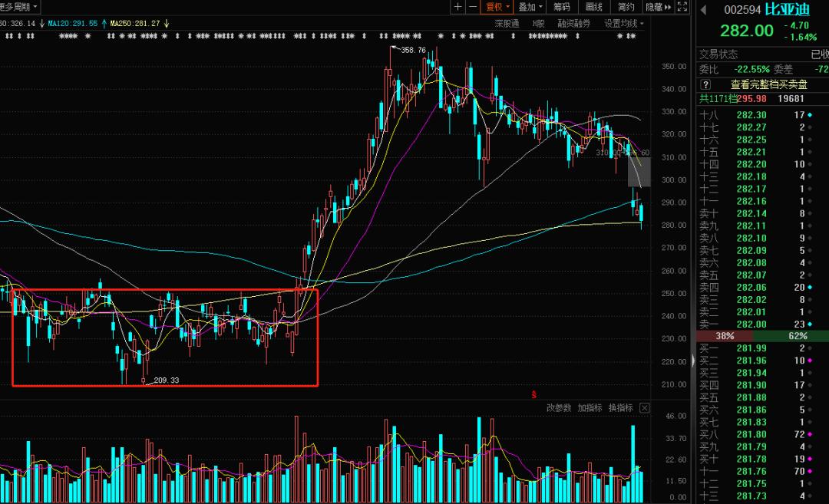Select the 画线 drawing tools tab
The image size is (829, 504).
pyautogui.click(x=593, y=7)
